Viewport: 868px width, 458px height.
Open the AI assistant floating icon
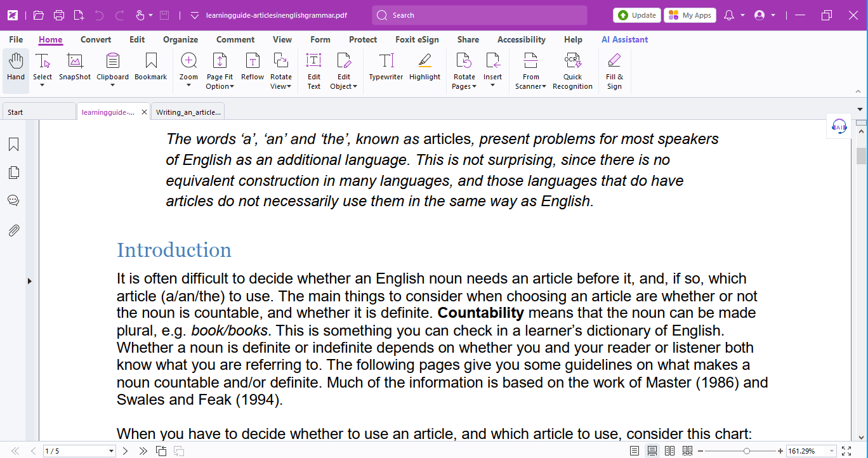pos(839,127)
